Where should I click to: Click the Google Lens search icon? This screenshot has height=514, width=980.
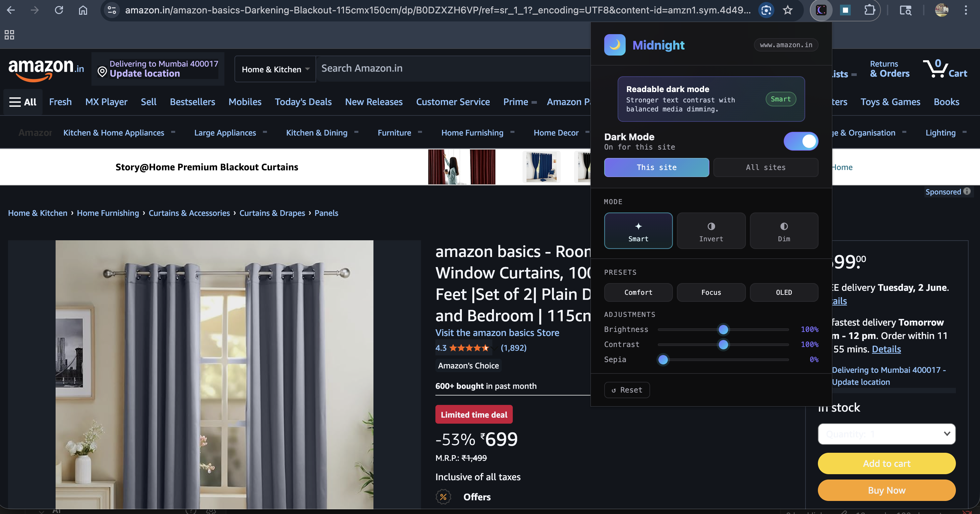[766, 10]
